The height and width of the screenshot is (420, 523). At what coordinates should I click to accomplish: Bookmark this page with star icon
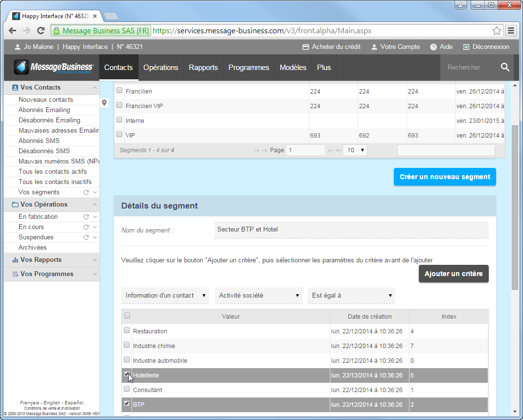coord(497,31)
